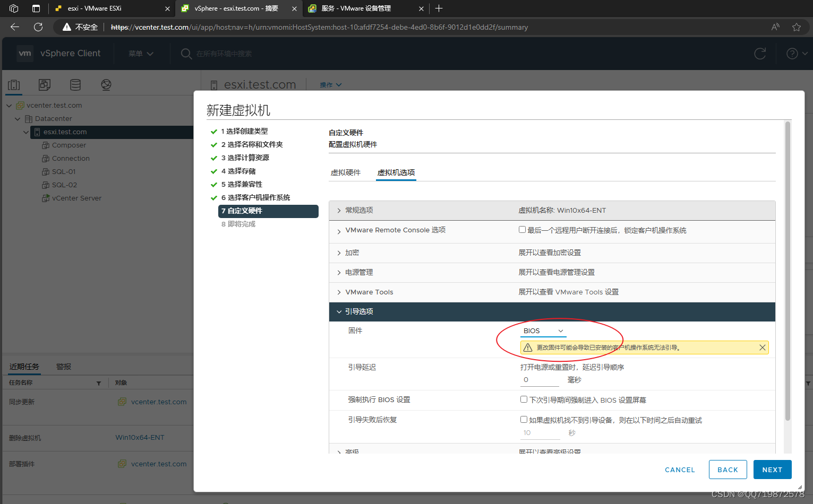Check force entry into BIOS setup screen
813x504 pixels.
tap(524, 399)
